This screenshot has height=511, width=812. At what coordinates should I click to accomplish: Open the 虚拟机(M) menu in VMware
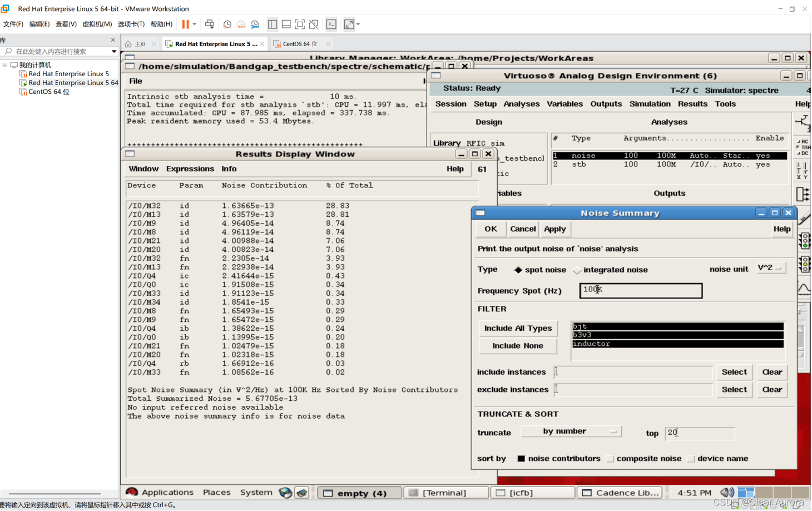[x=97, y=24]
